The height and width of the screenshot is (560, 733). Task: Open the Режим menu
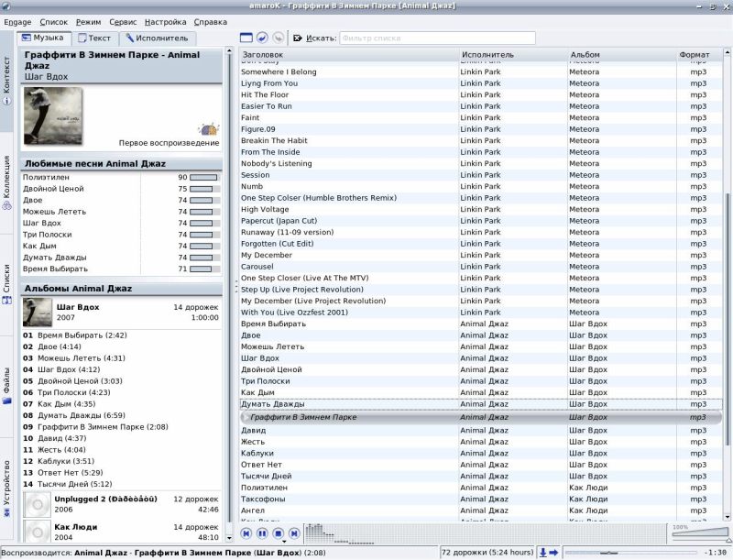(88, 22)
